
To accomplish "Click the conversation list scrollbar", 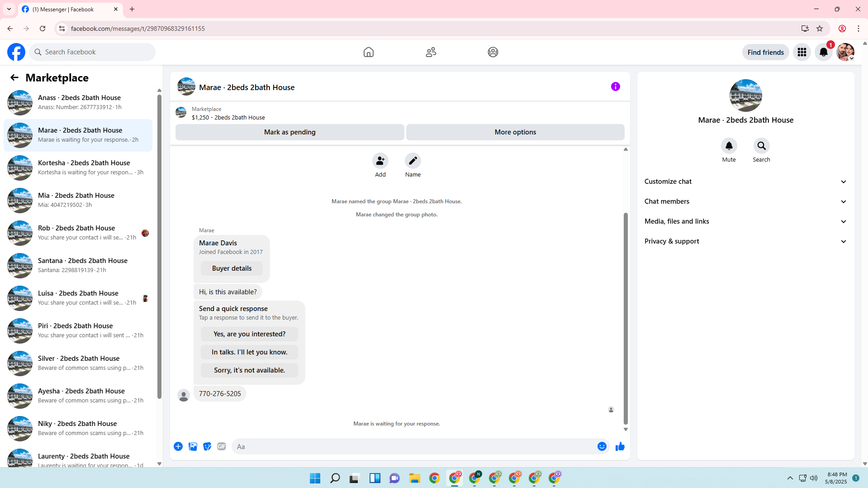I will pyautogui.click(x=159, y=247).
